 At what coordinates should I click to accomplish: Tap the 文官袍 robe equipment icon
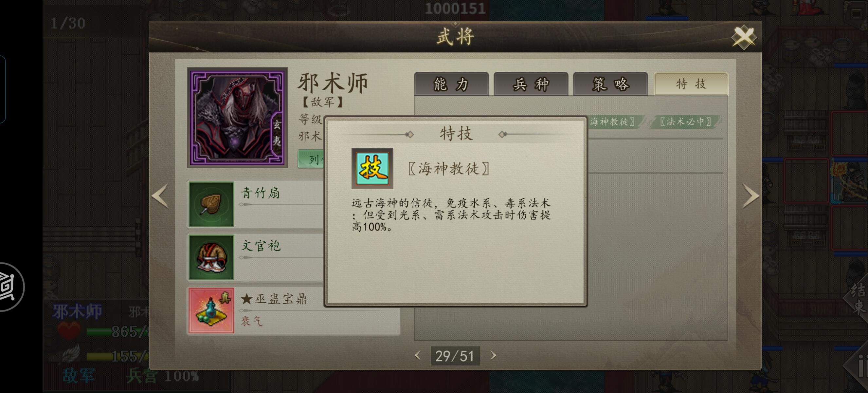click(x=211, y=257)
